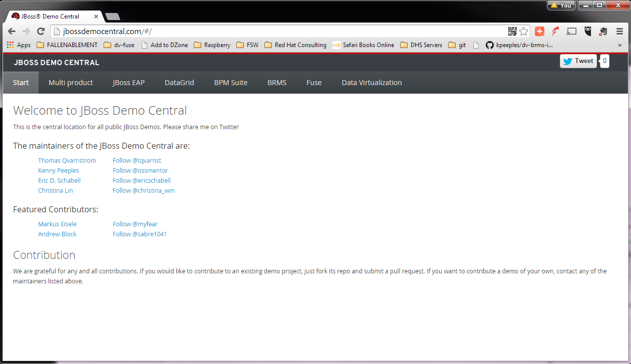Click the QR code icon in address bar
Image resolution: width=631 pixels, height=364 pixels.
(x=512, y=32)
